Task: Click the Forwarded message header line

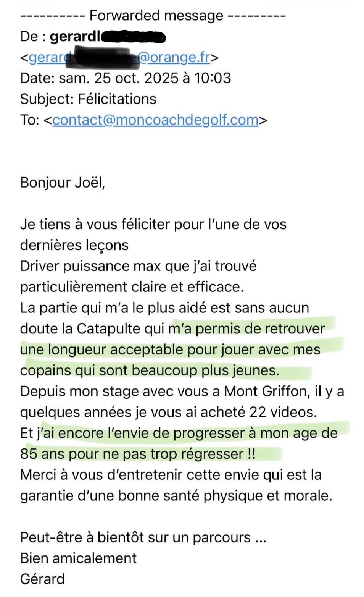Action: coord(153,16)
